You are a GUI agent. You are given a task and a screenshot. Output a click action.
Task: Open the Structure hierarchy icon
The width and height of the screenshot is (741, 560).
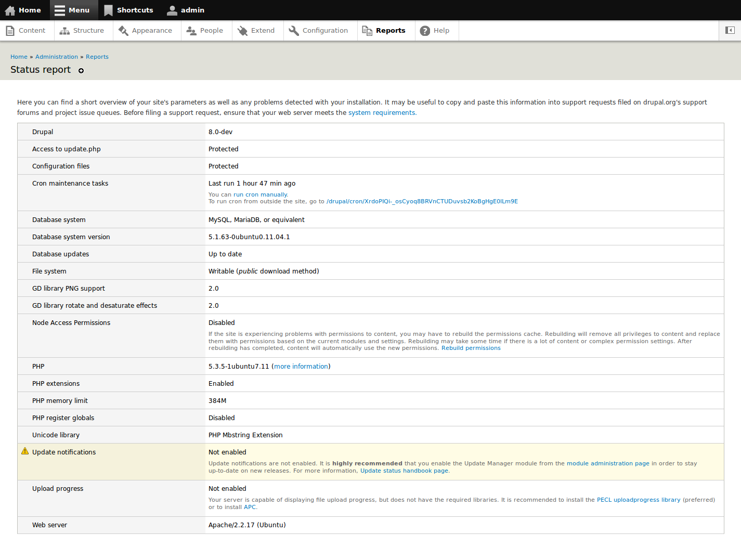(64, 31)
